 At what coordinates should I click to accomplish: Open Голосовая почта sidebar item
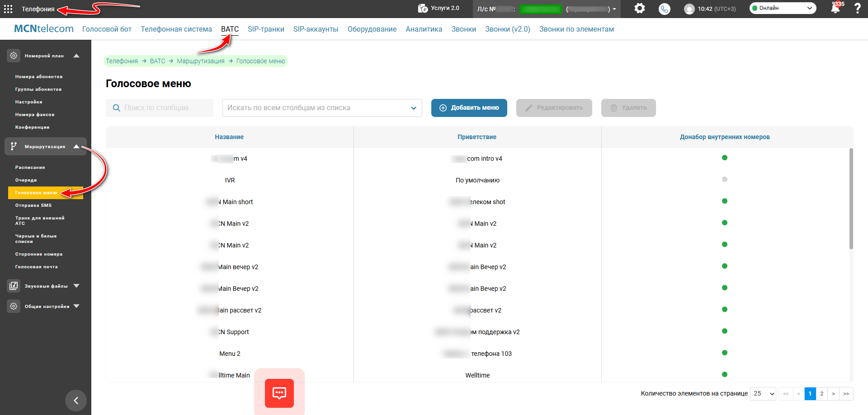coord(36,267)
